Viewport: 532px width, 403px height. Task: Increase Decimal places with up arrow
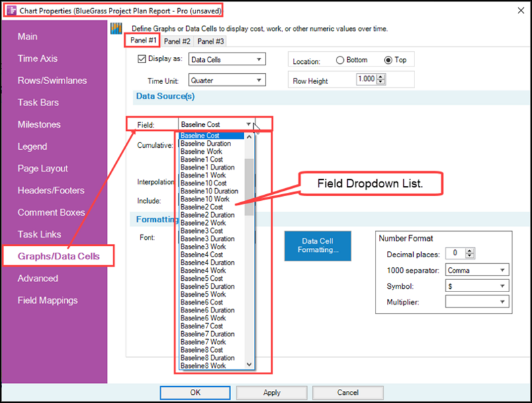[x=470, y=251]
